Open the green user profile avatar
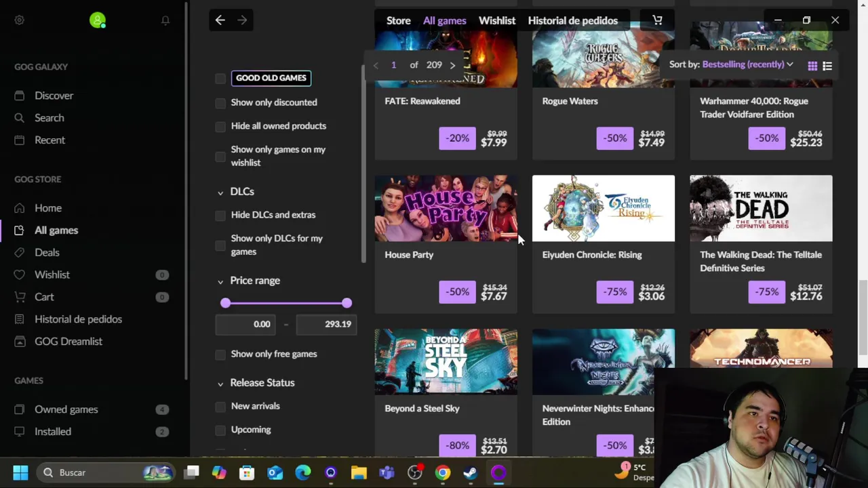The height and width of the screenshot is (488, 868). pyautogui.click(x=98, y=20)
